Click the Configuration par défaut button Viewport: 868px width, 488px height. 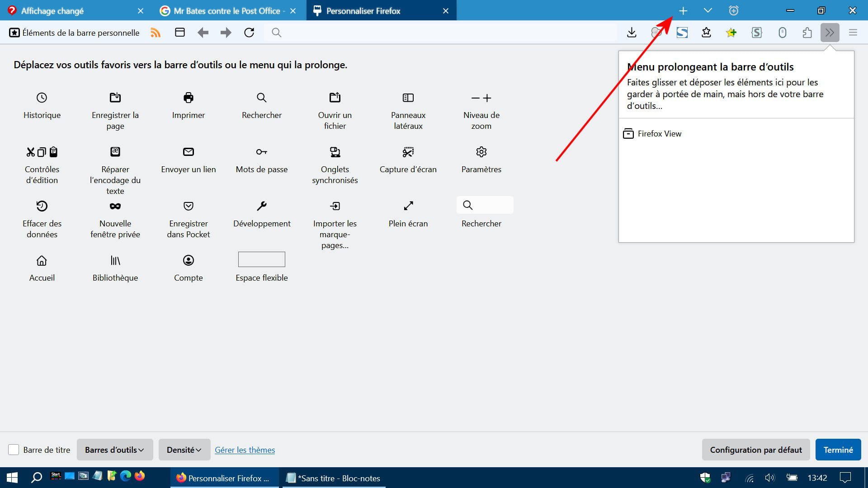(756, 450)
